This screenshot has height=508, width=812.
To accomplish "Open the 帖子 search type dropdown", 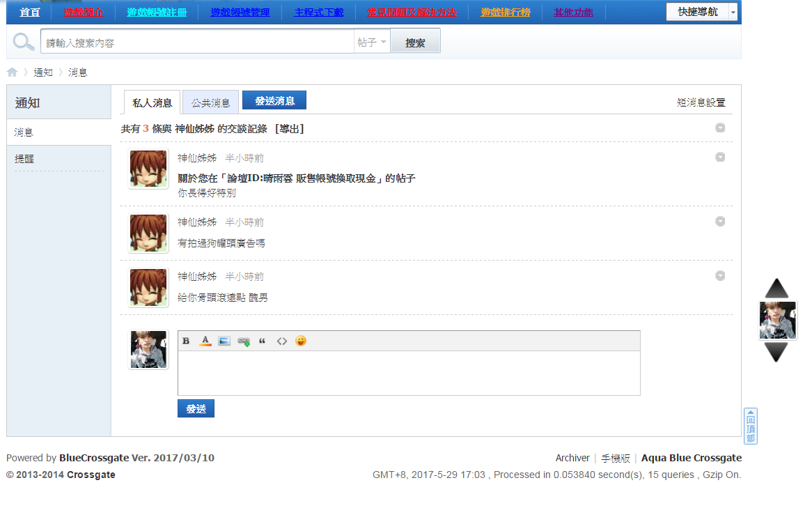I will [372, 42].
